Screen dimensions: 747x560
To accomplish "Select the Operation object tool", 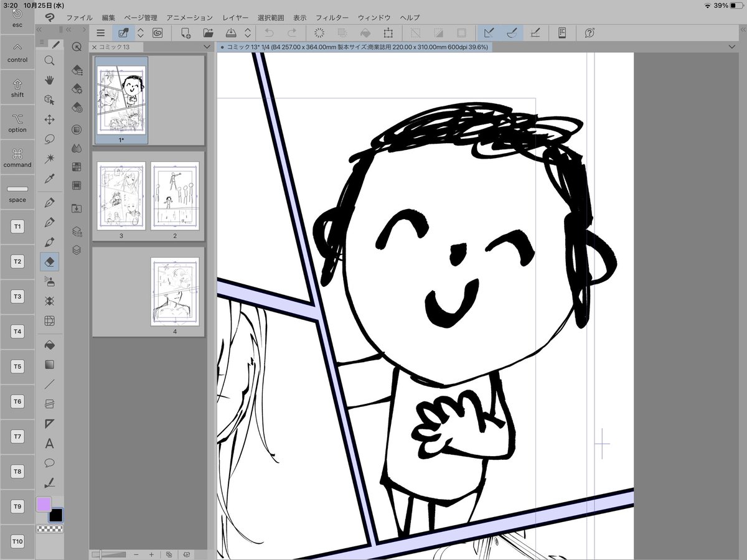I will click(x=49, y=100).
